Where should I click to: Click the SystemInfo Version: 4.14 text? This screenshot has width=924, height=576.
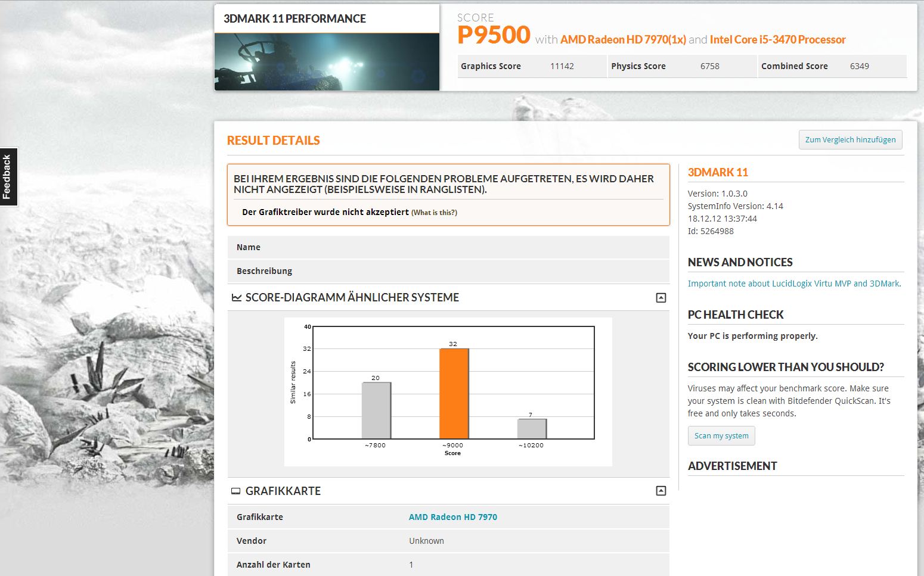[x=736, y=206]
